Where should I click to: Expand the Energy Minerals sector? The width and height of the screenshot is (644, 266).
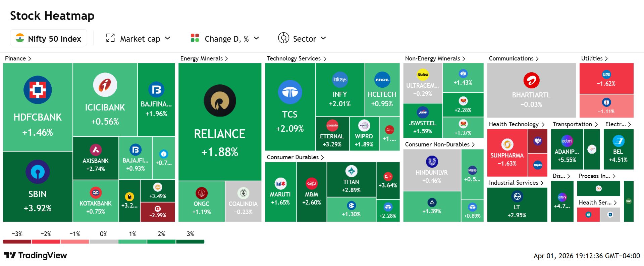click(x=204, y=58)
